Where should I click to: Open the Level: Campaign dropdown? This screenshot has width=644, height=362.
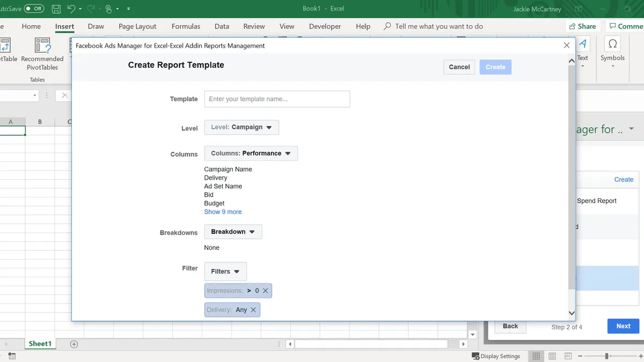(x=241, y=127)
